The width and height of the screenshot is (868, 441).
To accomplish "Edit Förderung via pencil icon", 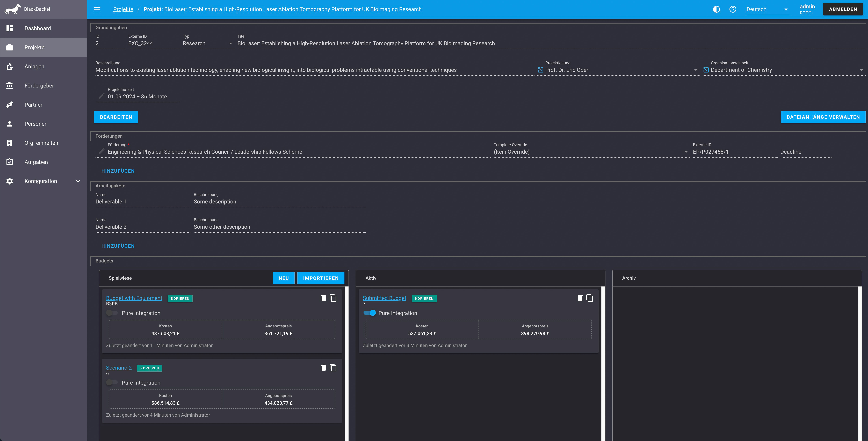I will pos(101,151).
